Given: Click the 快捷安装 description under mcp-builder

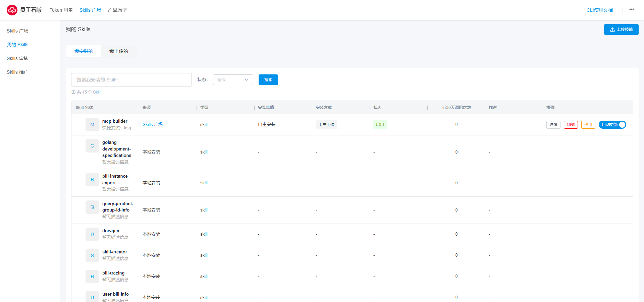Looking at the screenshot, I should point(119,128).
